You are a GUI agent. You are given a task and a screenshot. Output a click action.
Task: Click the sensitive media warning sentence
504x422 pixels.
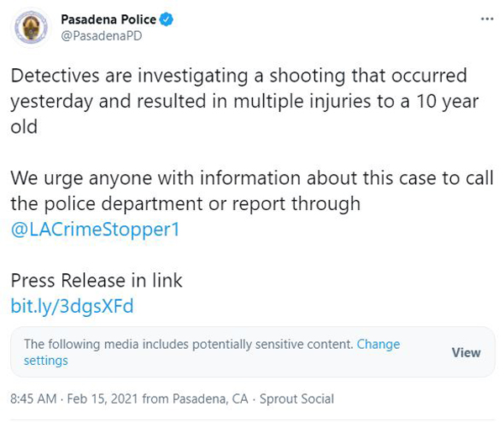pyautogui.click(x=189, y=345)
